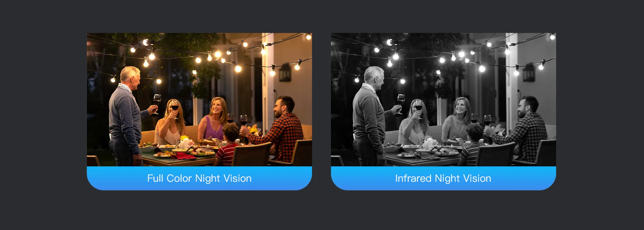Image resolution: width=644 pixels, height=230 pixels.
Task: Click the Full Color Night Vision label
Action: tap(199, 178)
